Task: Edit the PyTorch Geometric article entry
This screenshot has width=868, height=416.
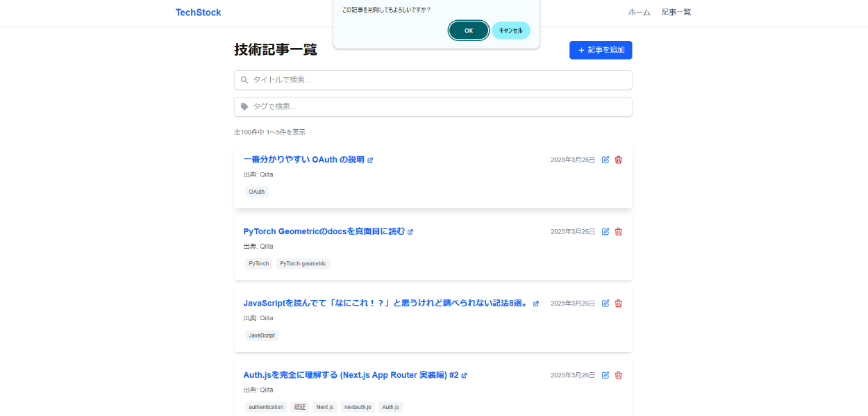Action: tap(606, 231)
